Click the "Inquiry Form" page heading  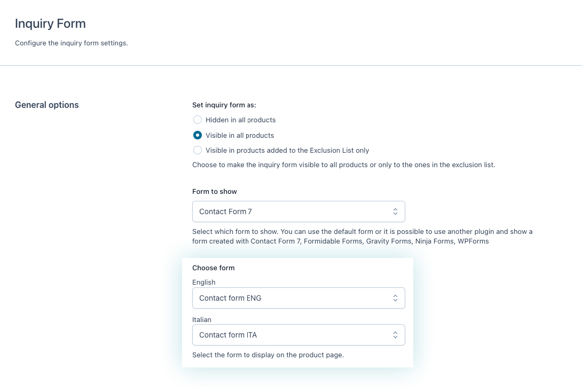pyautogui.click(x=50, y=23)
